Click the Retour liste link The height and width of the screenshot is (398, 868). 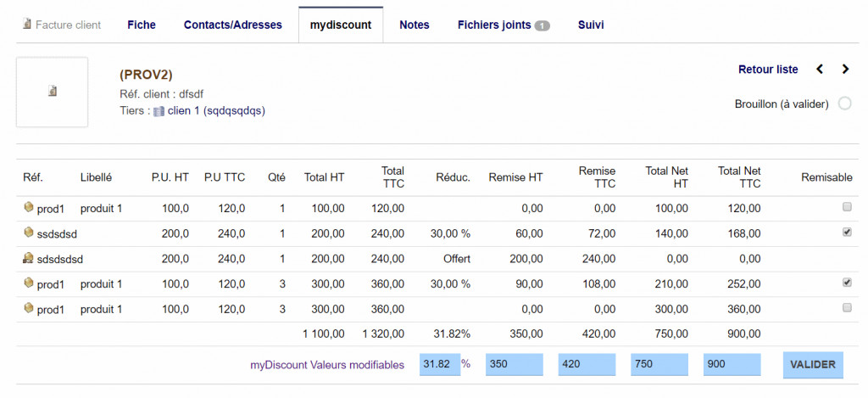(768, 70)
